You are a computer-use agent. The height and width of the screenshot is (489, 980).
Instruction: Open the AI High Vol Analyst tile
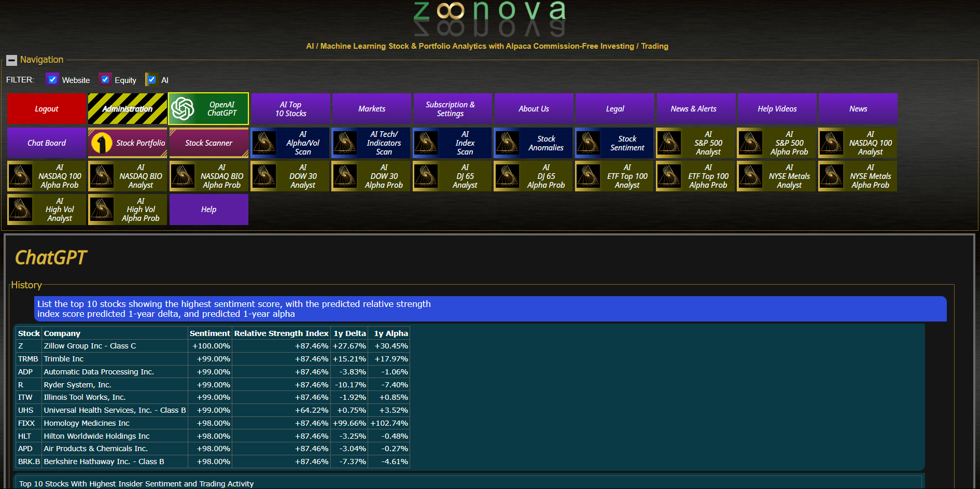tap(47, 209)
